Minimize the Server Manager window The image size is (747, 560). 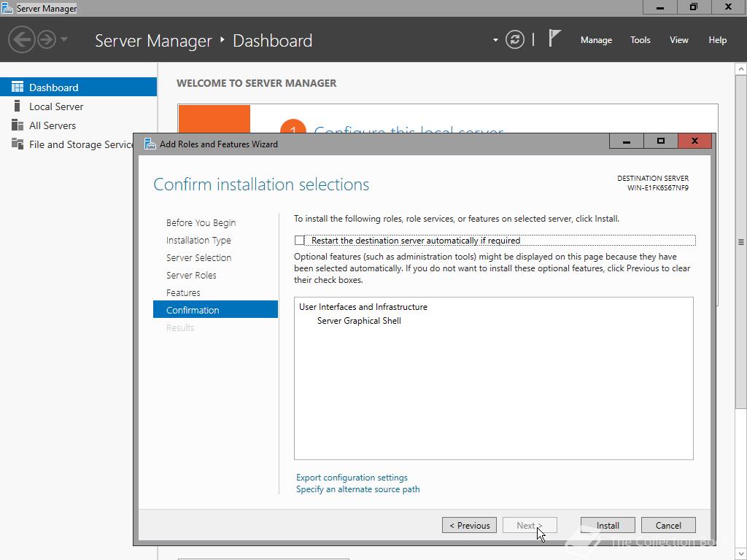[659, 7]
